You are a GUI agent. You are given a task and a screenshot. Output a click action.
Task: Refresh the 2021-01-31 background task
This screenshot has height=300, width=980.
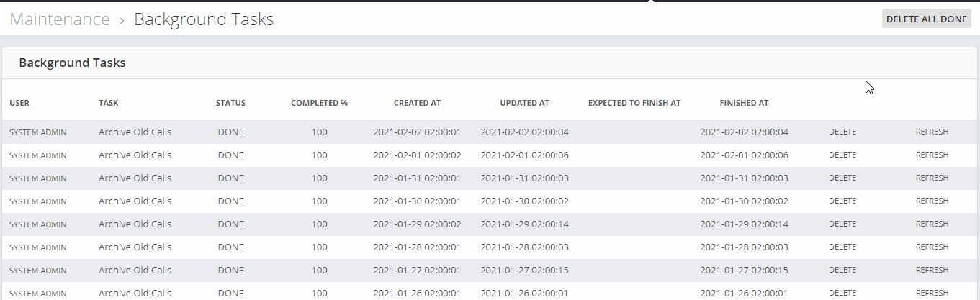932,178
